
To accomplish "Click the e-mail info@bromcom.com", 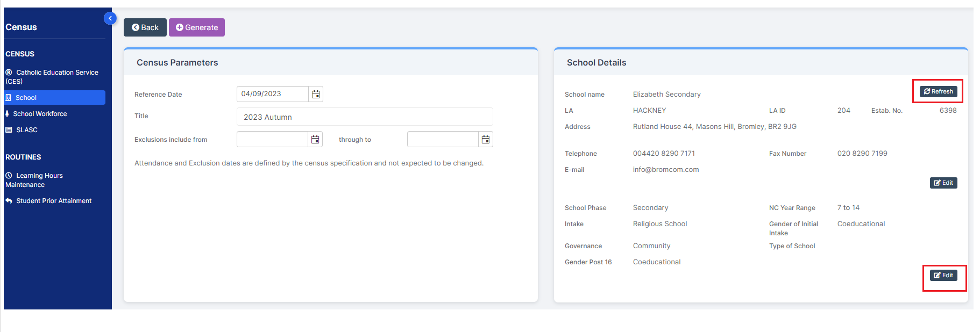I will [x=666, y=169].
